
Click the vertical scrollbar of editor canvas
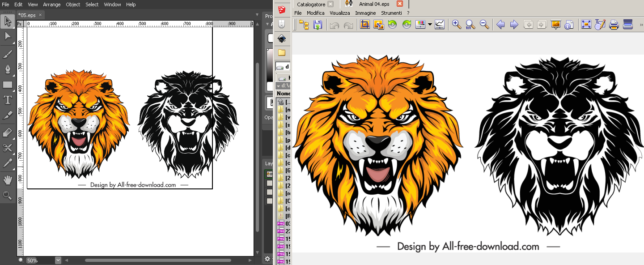pyautogui.click(x=257, y=147)
